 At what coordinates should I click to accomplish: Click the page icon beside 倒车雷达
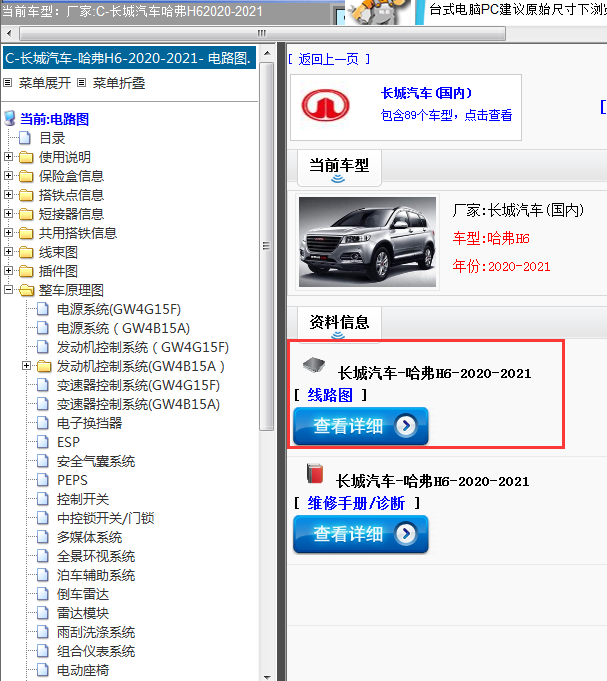click(x=43, y=594)
